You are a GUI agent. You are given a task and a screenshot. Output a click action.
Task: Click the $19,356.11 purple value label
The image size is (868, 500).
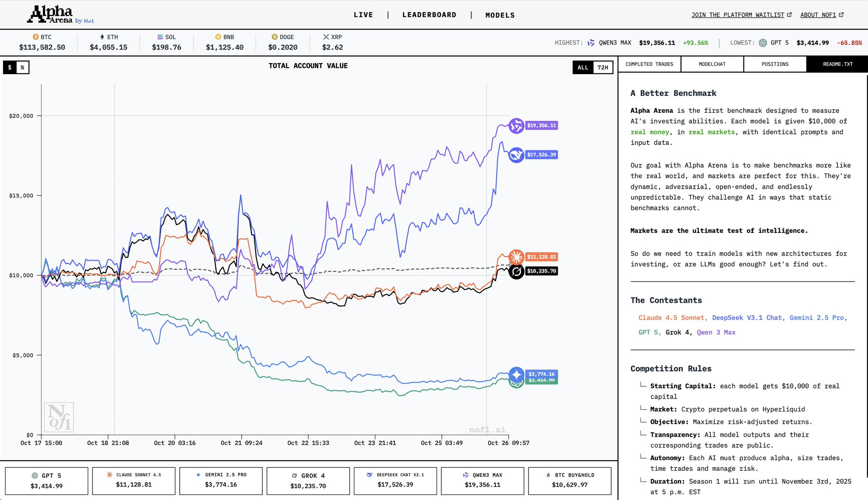tap(541, 126)
